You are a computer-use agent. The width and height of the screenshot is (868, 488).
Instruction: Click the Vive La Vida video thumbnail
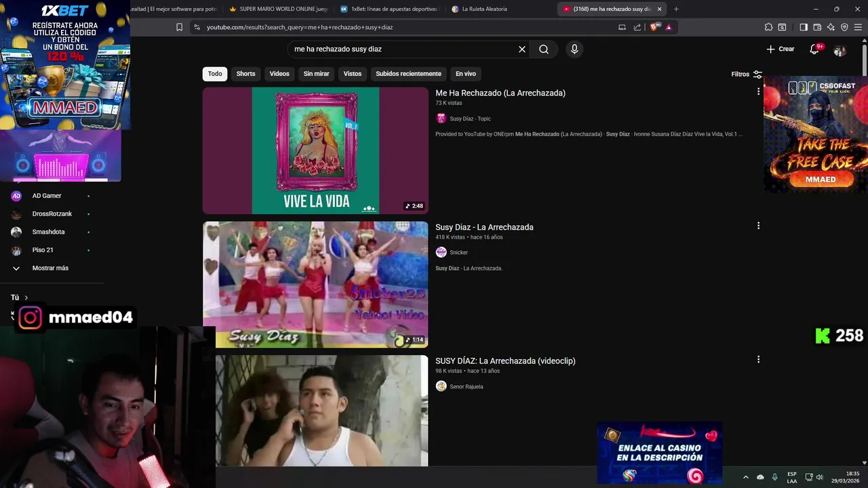[x=315, y=150]
